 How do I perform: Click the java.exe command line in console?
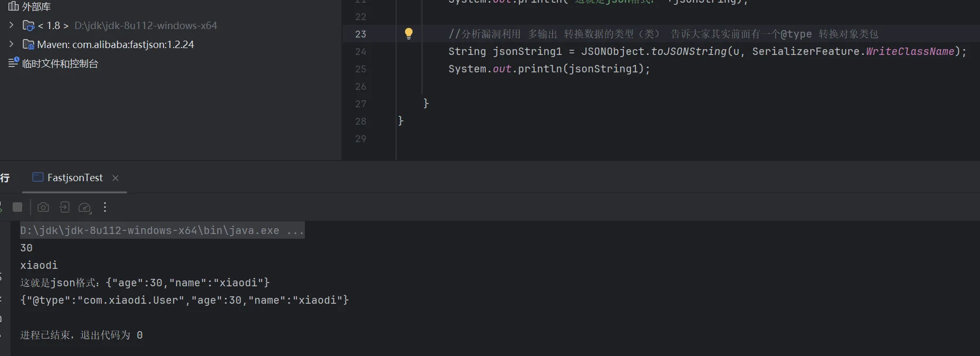(161, 230)
